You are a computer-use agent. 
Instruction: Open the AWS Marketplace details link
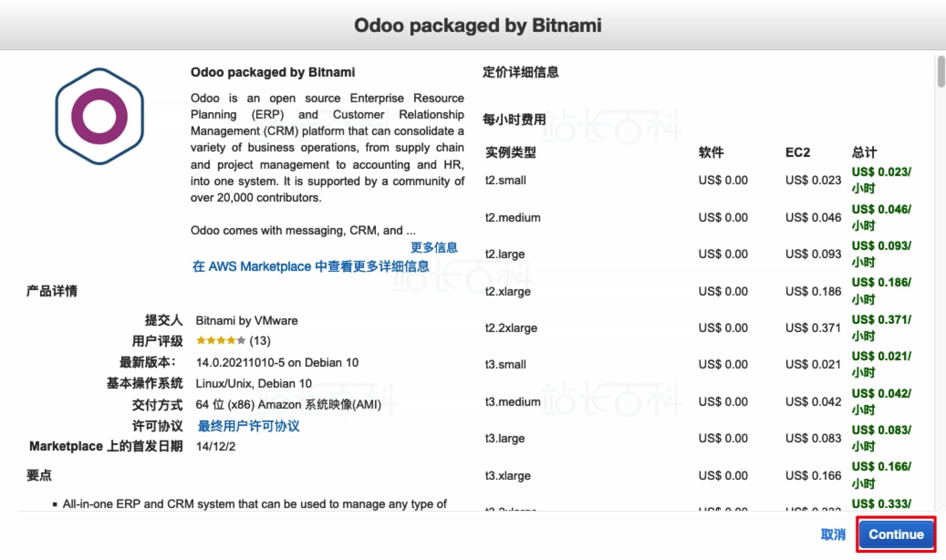point(311,266)
